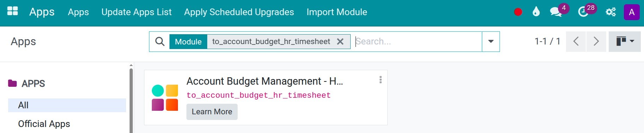Expand the search options dropdown arrow

point(491,42)
